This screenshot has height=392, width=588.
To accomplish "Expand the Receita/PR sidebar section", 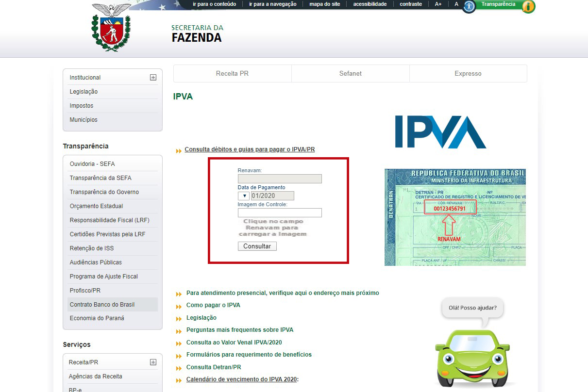I will 153,362.
